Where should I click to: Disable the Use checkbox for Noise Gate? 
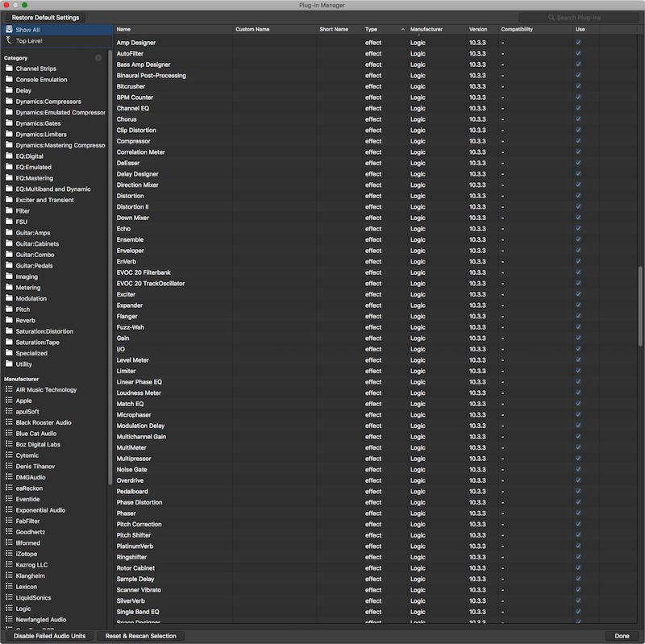click(578, 469)
